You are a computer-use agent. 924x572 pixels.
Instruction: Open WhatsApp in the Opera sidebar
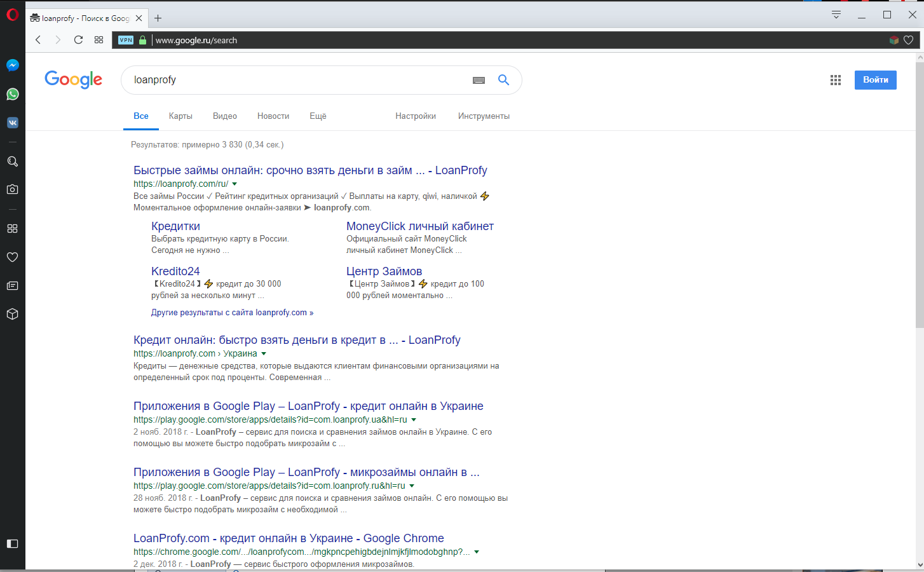(x=12, y=94)
